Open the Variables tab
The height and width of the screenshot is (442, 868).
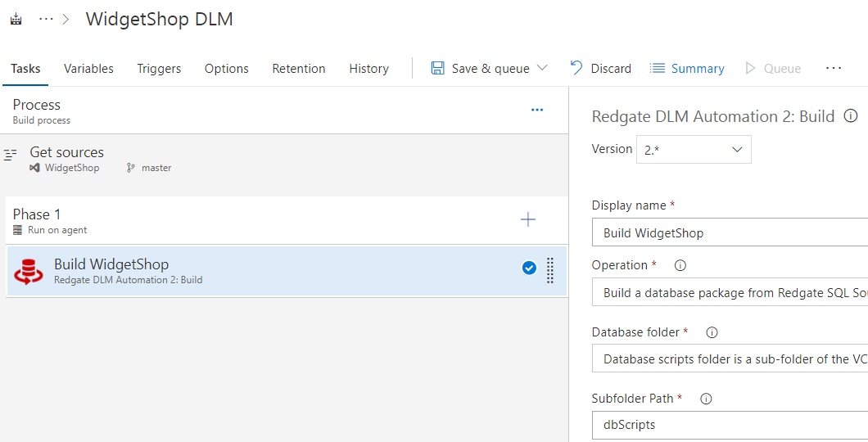[x=88, y=69]
